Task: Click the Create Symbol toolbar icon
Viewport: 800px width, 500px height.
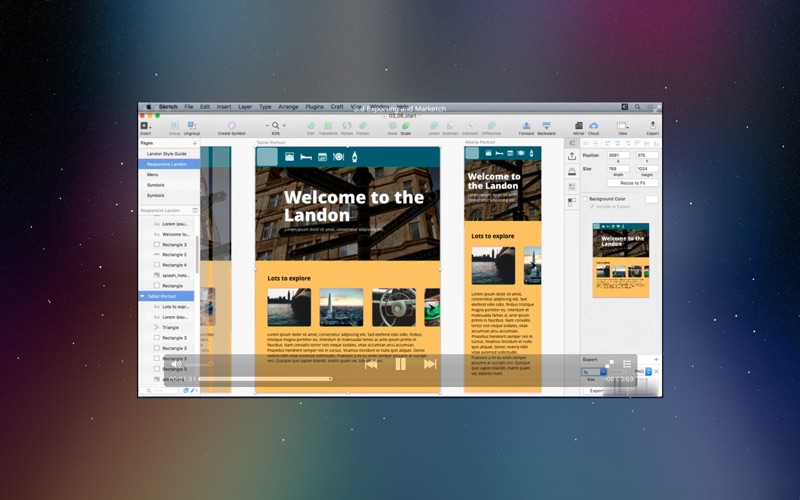Action: (232, 128)
